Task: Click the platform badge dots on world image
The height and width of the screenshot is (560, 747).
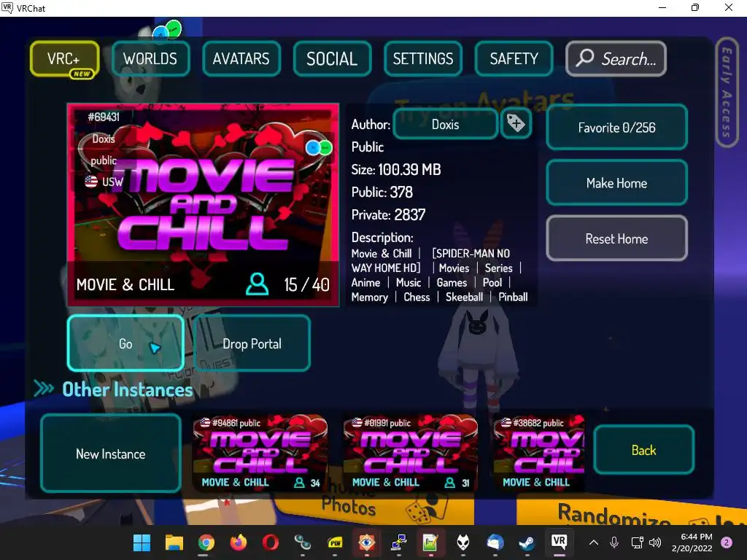Action: (319, 147)
